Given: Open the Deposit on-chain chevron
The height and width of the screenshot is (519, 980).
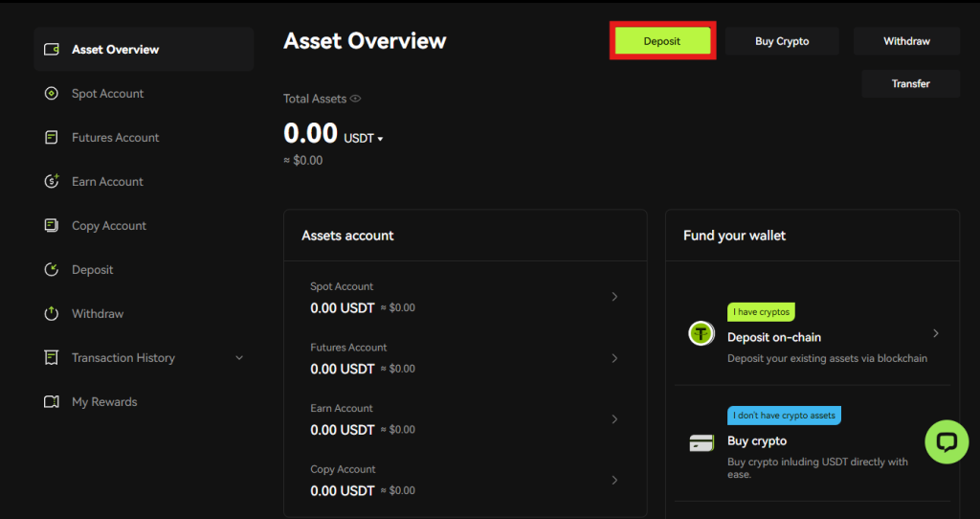Looking at the screenshot, I should 936,333.
